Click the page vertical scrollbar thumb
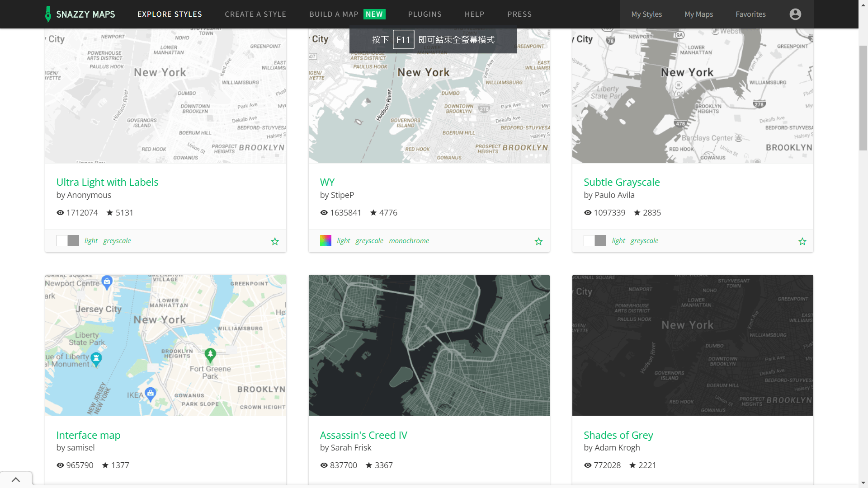868x488 pixels. pyautogui.click(x=863, y=98)
